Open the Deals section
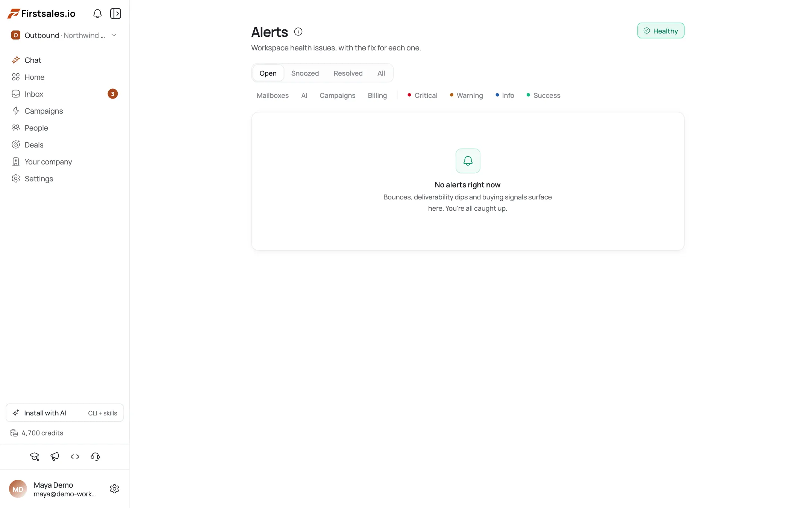This screenshot has width=812, height=508. [x=65, y=145]
